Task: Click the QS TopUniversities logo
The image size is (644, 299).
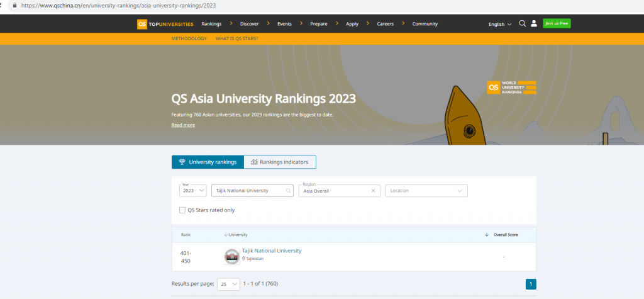Action: 165,24
